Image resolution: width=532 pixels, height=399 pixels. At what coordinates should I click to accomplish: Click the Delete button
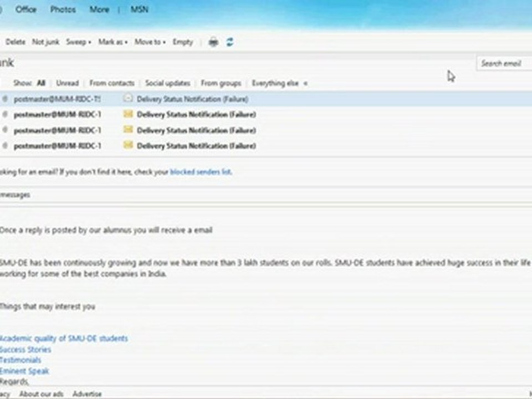pos(16,42)
